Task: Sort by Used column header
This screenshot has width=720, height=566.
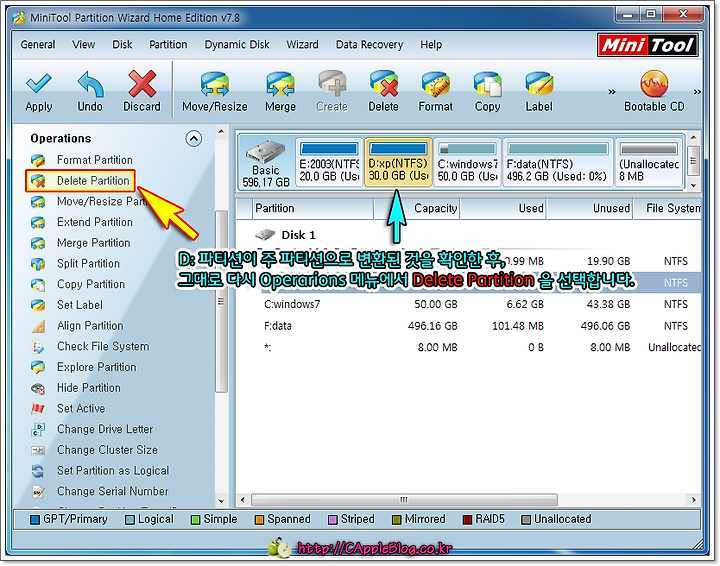Action: point(503,208)
